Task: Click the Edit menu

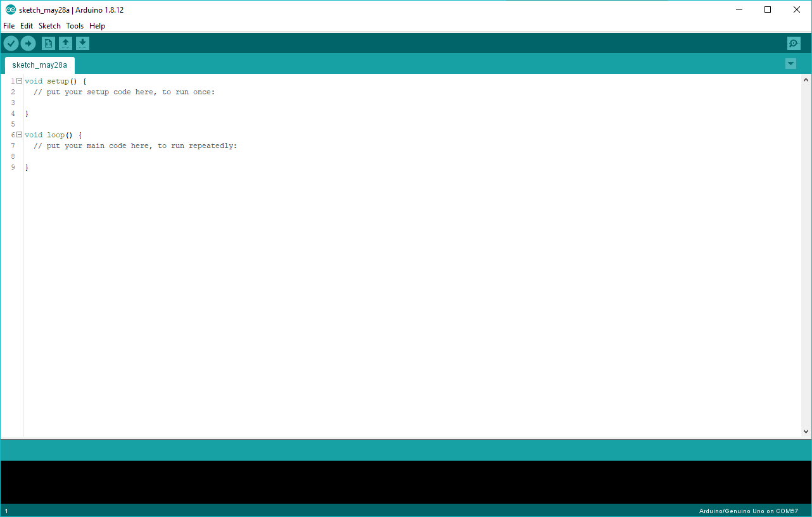Action: coord(26,25)
